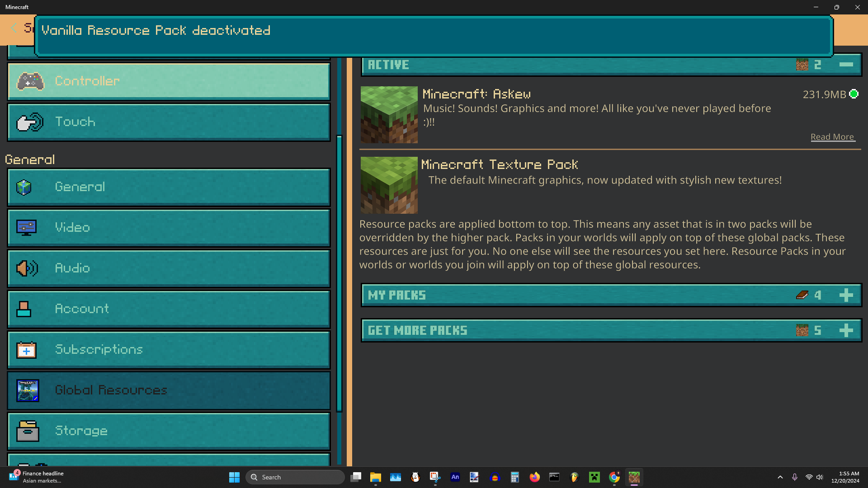Screen dimensions: 868x488
Task: Open the terminal app in taskbar
Action: pos(555,477)
